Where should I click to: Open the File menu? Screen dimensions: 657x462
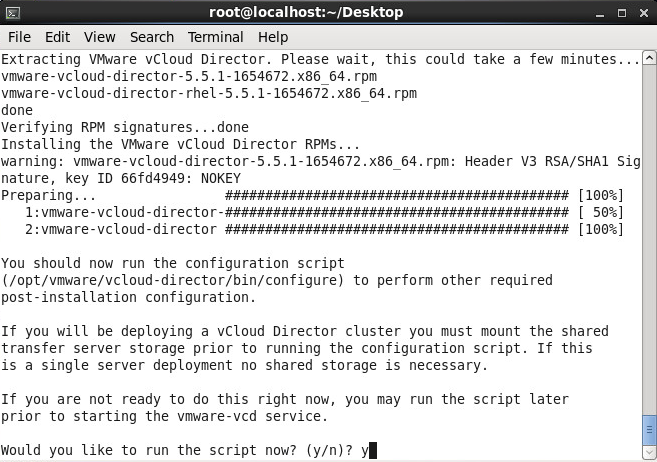19,37
